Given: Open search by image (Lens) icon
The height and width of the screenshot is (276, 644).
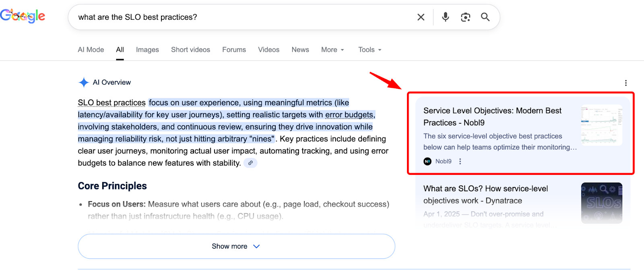Looking at the screenshot, I should click(466, 17).
